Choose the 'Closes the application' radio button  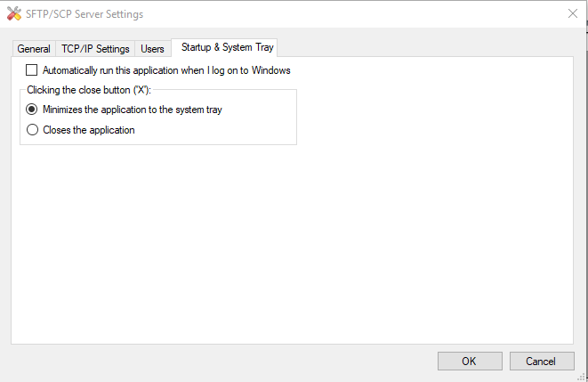pyautogui.click(x=33, y=129)
